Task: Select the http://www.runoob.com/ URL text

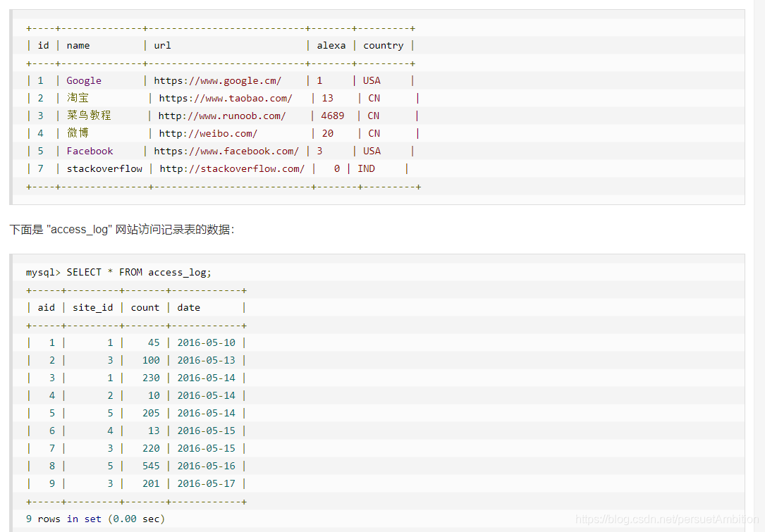Action: point(222,116)
